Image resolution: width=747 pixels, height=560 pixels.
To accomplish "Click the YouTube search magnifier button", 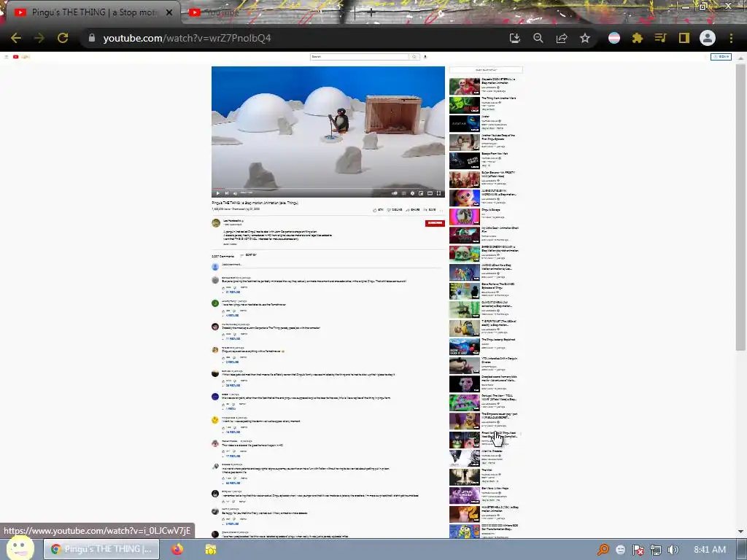I will click(x=414, y=57).
